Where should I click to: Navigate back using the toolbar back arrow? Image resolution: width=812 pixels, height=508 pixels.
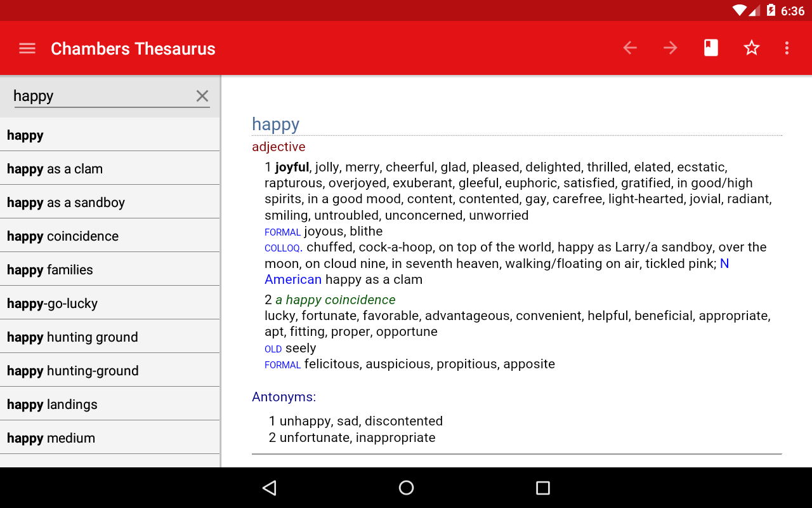point(629,48)
